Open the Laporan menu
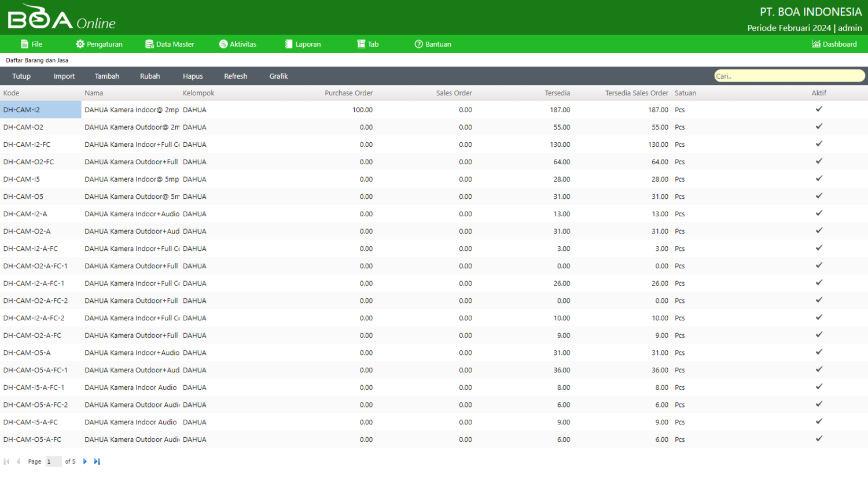Image resolution: width=868 pixels, height=488 pixels. [x=303, y=44]
